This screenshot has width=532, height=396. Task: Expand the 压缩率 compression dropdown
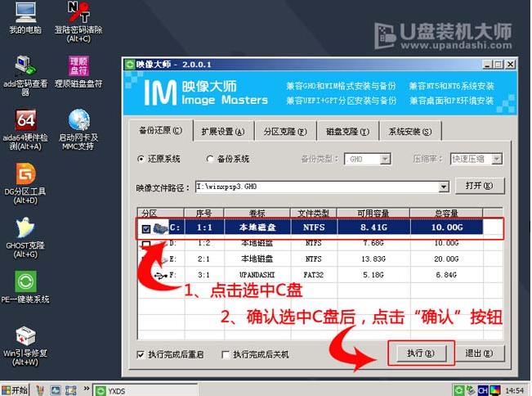[x=495, y=159]
